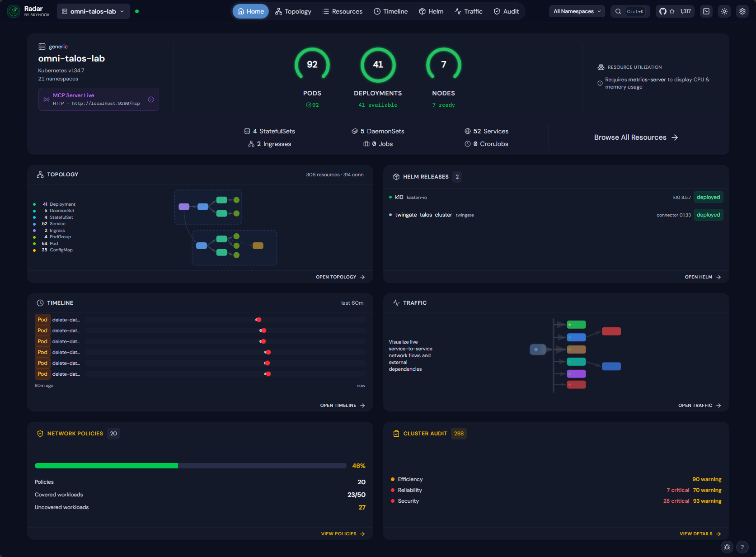The height and width of the screenshot is (557, 756).
Task: Switch to the Topology tab
Action: coord(293,11)
